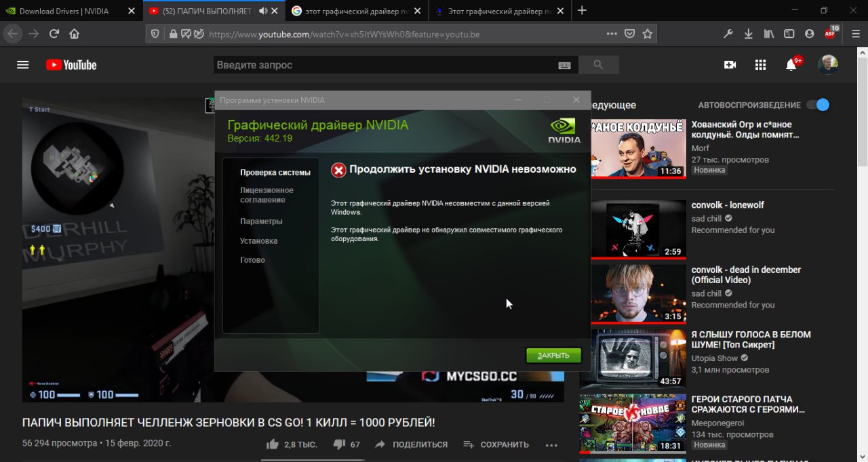Viewport: 868px width, 462px height.
Task: Open Meeponegeroi channel link
Action: click(x=718, y=423)
